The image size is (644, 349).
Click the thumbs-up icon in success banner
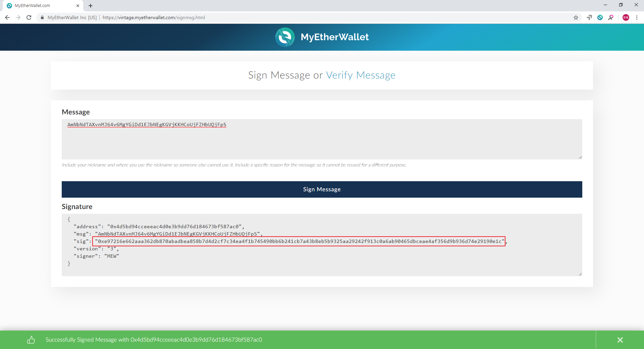[31, 340]
